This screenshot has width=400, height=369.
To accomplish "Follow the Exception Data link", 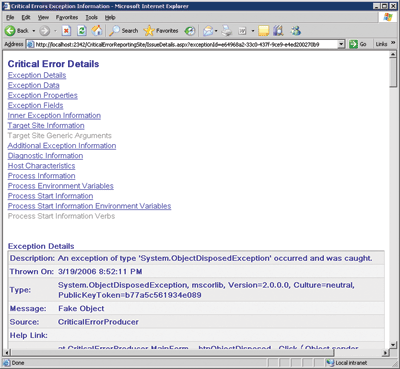I will [x=34, y=85].
